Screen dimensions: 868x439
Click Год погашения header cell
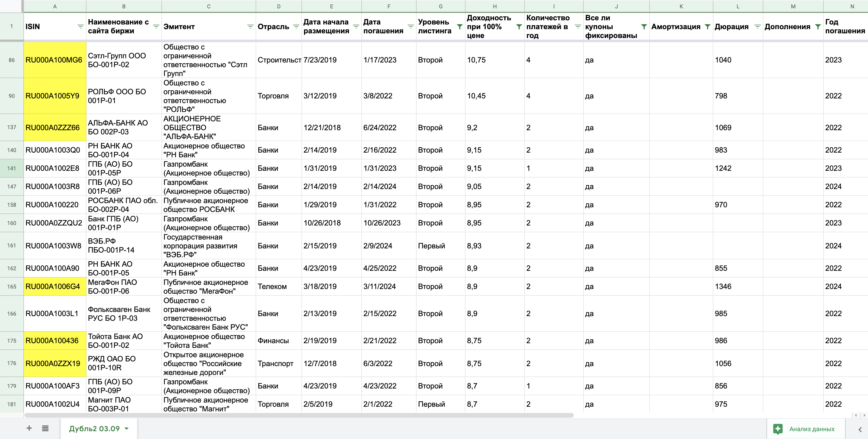(x=845, y=27)
